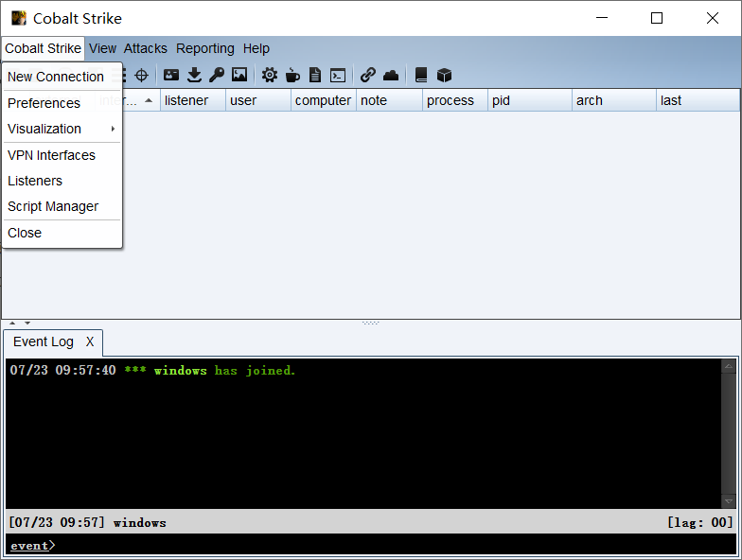The height and width of the screenshot is (560, 742).
Task: Click the '[lag: 00]' status text
Action: (x=700, y=522)
